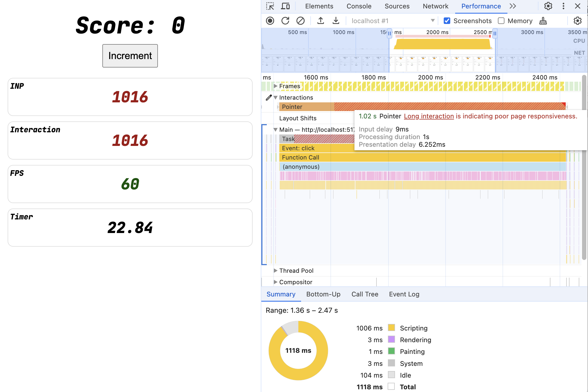Toggle the Screenshots checkbox

click(x=447, y=21)
